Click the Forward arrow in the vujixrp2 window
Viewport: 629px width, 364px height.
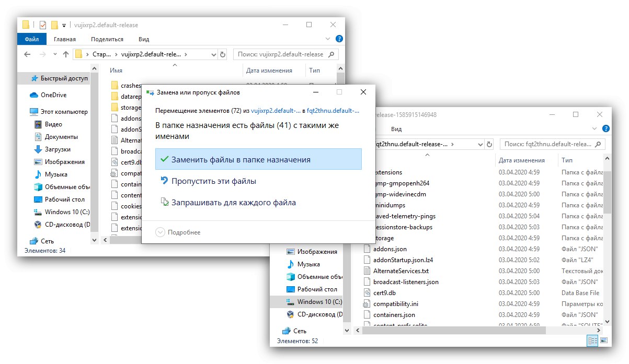(43, 54)
